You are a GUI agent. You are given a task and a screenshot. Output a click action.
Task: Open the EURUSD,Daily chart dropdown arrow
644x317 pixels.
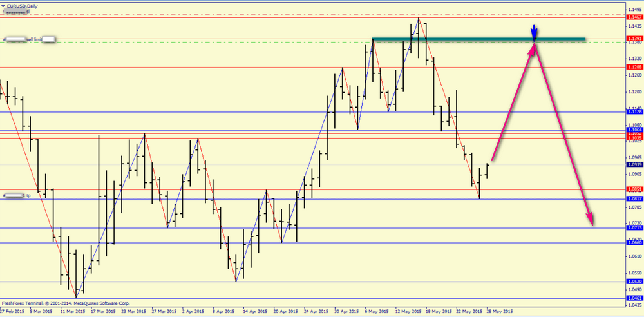(3, 6)
